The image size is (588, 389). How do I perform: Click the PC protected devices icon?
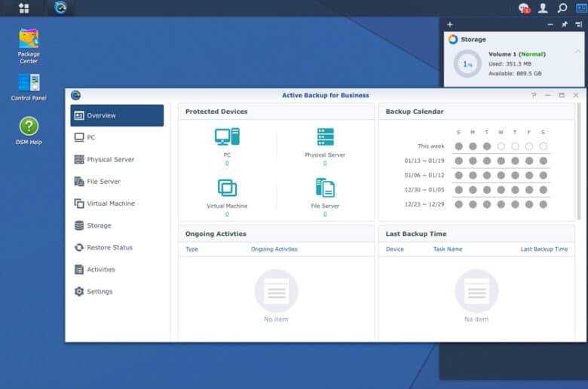[227, 136]
